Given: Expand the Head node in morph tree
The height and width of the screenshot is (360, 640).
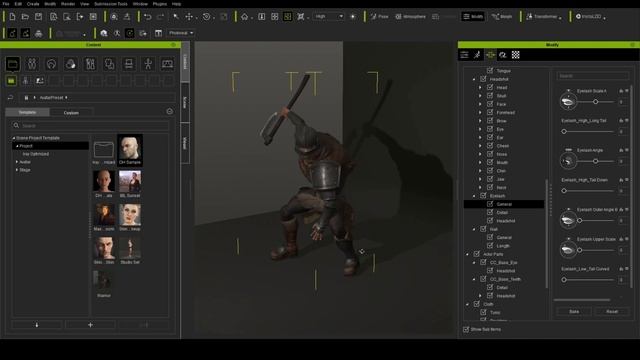Looking at the screenshot, I should click(480, 87).
